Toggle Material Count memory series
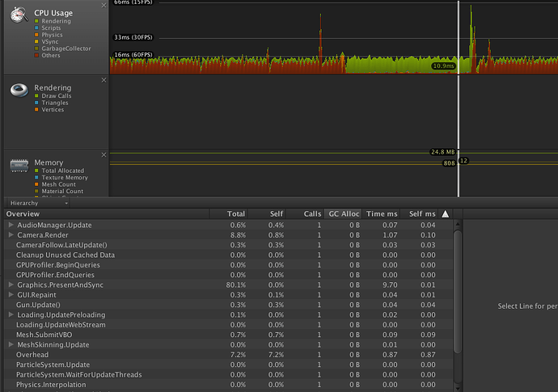The image size is (558, 392). [36, 191]
